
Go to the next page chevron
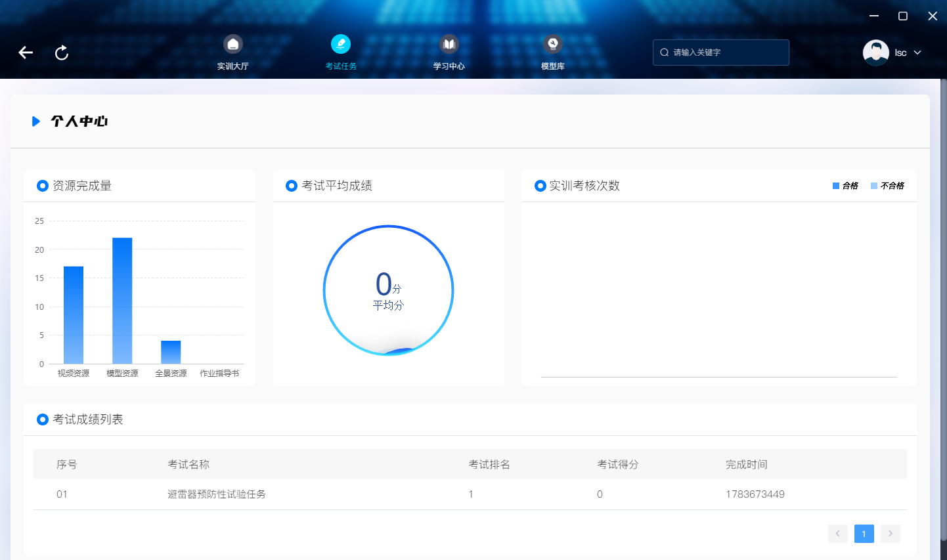tap(891, 534)
